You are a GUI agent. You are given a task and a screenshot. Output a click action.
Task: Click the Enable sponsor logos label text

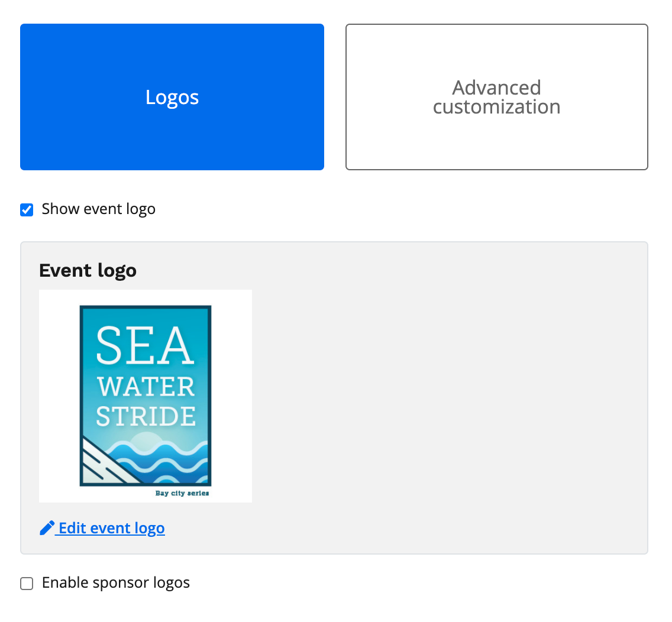point(116,583)
